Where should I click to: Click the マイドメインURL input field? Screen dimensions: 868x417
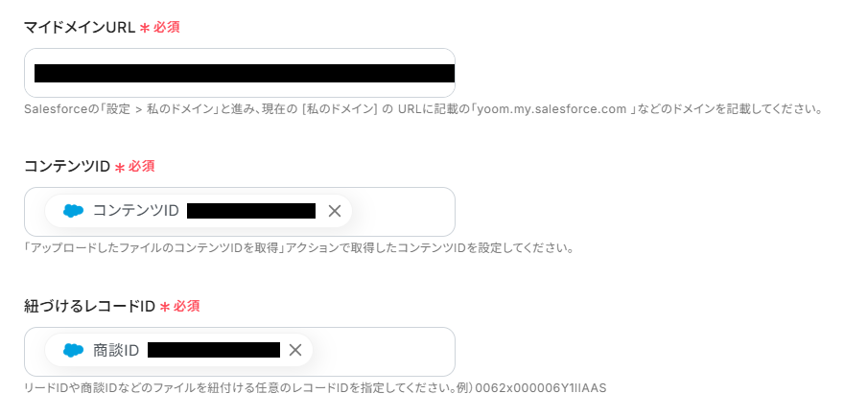pos(240,73)
